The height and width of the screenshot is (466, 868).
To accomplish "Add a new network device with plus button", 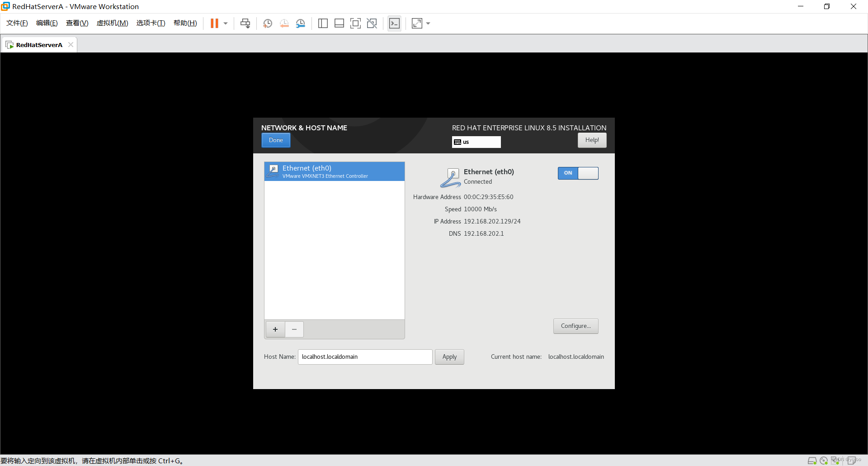I will pyautogui.click(x=275, y=329).
